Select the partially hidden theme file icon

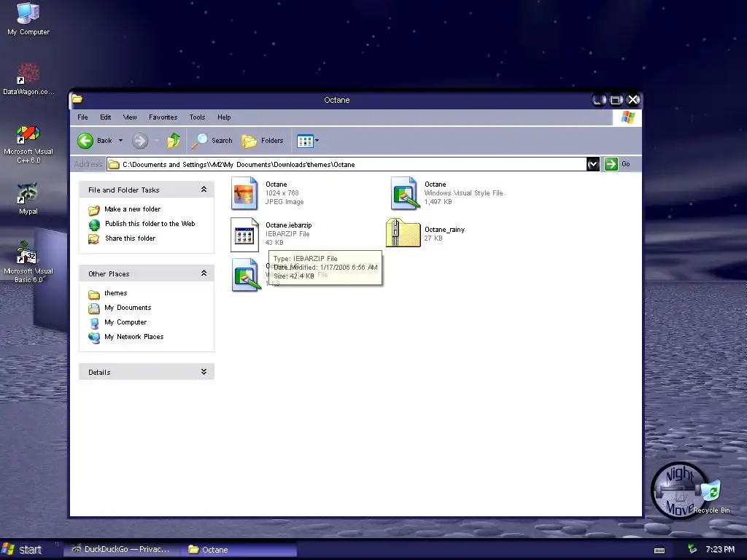coord(246,275)
